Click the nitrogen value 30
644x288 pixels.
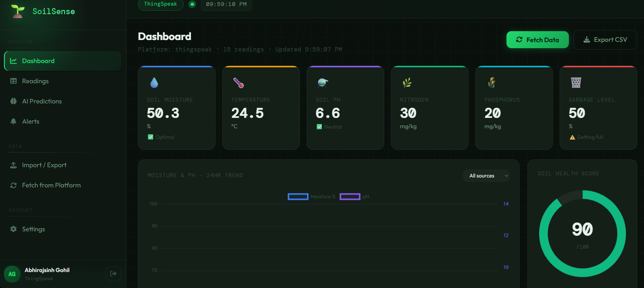click(408, 113)
